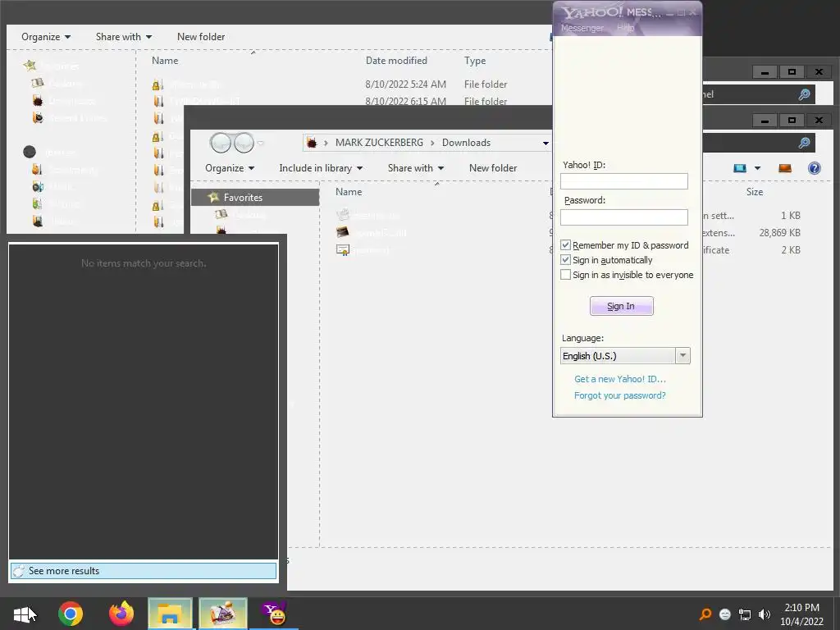840x630 pixels.
Task: Sort by Type column in rear window
Action: pyautogui.click(x=475, y=61)
